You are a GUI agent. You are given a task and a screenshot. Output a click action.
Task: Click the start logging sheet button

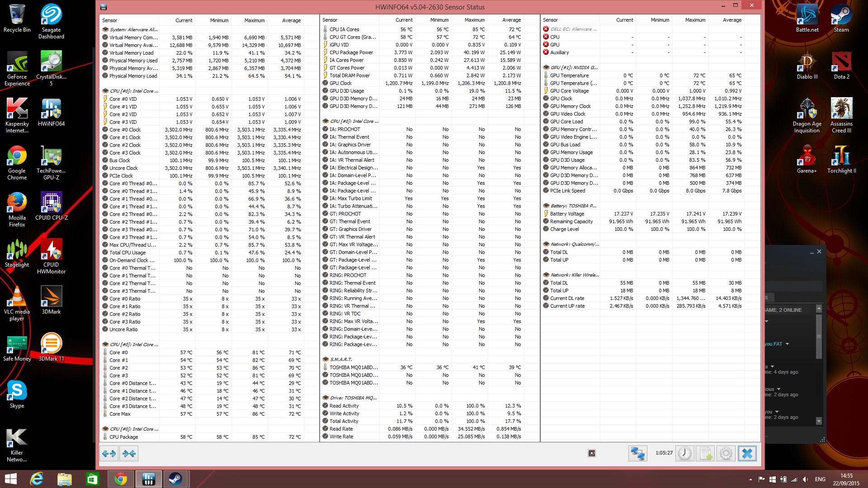(705, 453)
